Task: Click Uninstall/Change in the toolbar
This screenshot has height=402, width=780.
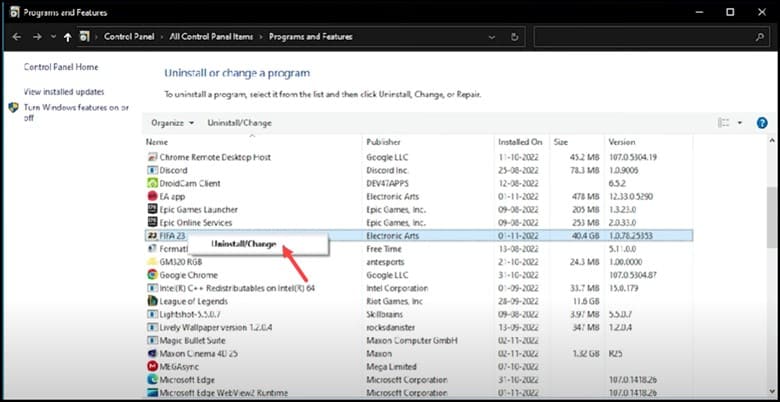Action: [239, 123]
